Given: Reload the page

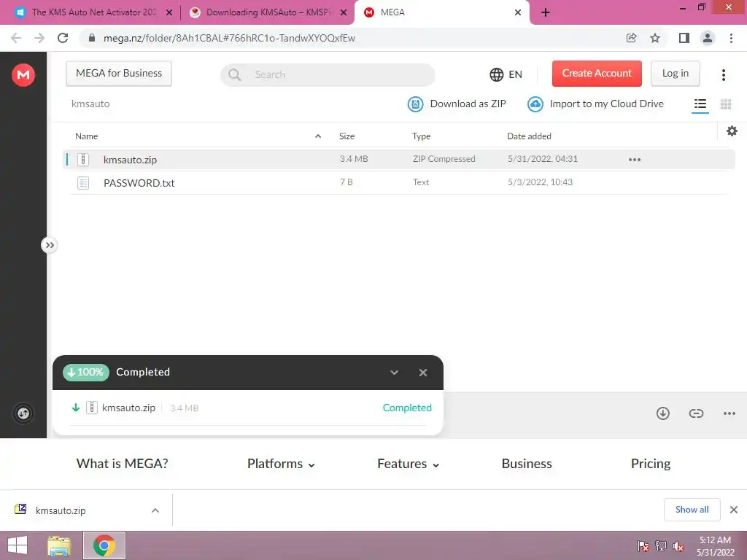Looking at the screenshot, I should [x=63, y=38].
